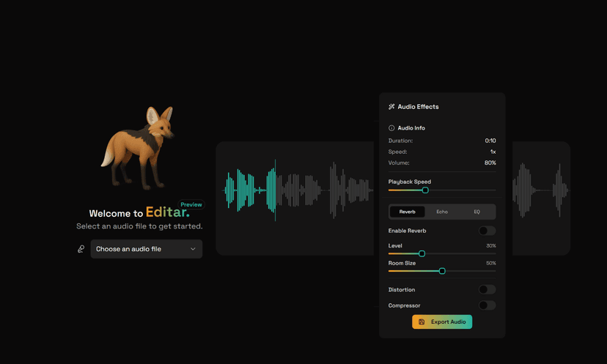
Task: Click the Audio Info circle icon
Action: (391, 128)
